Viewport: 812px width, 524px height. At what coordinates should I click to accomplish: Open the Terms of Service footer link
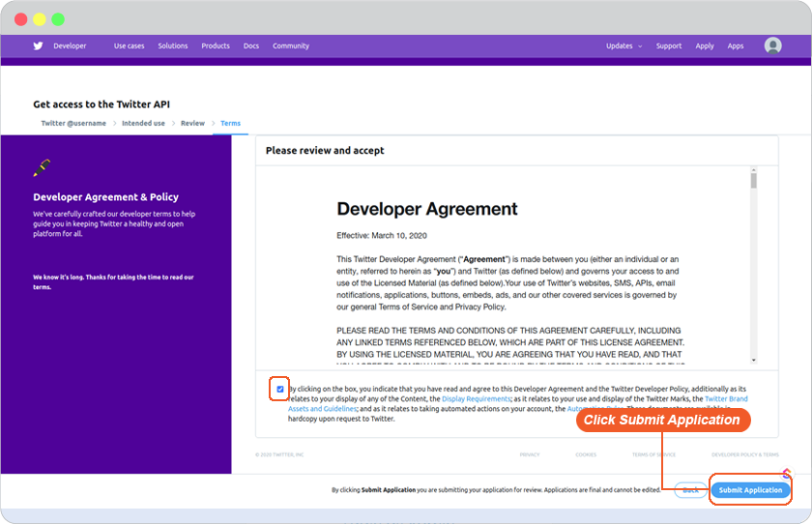653,454
